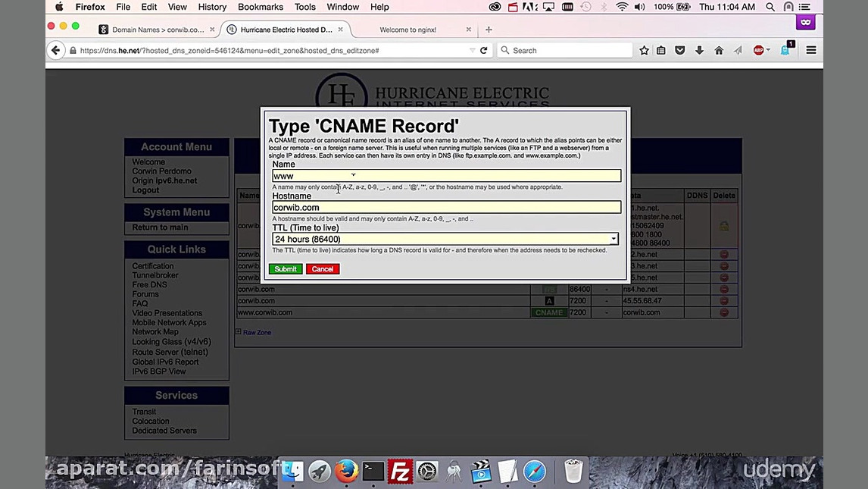Viewport: 868px width, 489px height.
Task: Open the Free DNS quick link
Action: click(149, 284)
